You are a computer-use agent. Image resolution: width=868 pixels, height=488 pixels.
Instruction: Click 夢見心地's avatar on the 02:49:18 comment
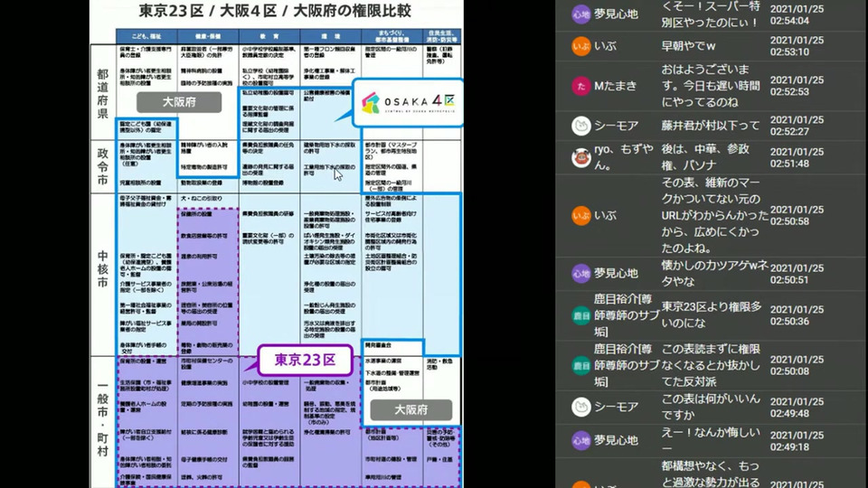point(580,440)
